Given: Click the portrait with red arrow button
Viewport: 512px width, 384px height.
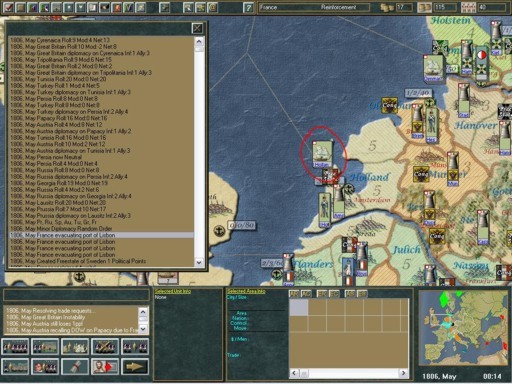Looking at the screenshot, I should 105,367.
